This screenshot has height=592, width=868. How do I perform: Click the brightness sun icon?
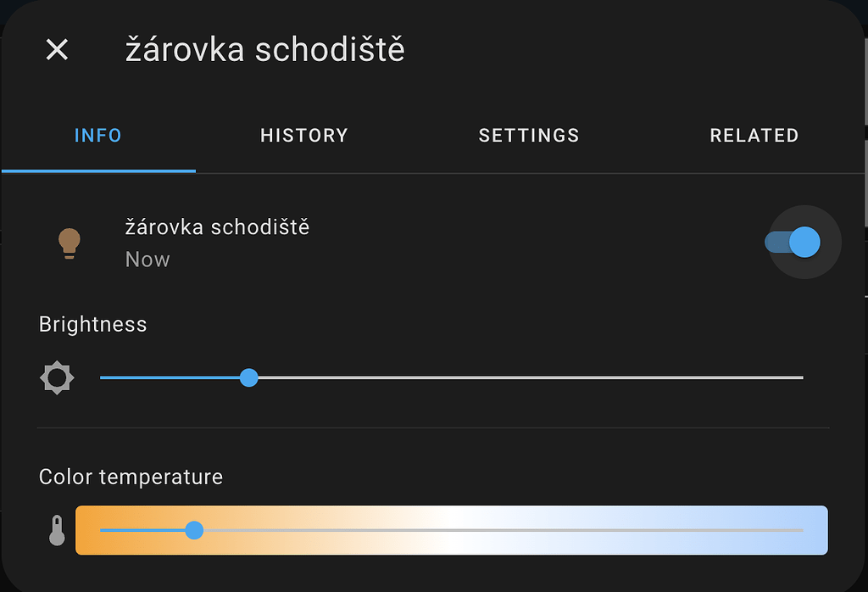[56, 377]
